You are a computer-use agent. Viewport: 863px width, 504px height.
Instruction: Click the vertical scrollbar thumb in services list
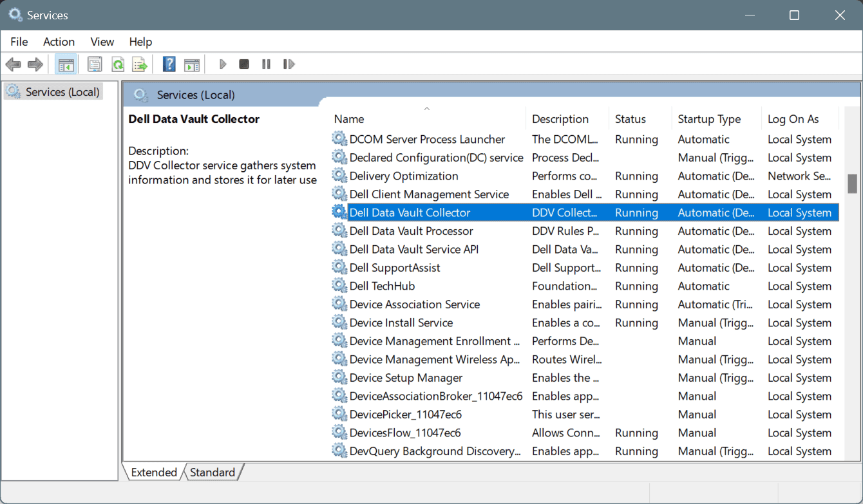pos(852,183)
